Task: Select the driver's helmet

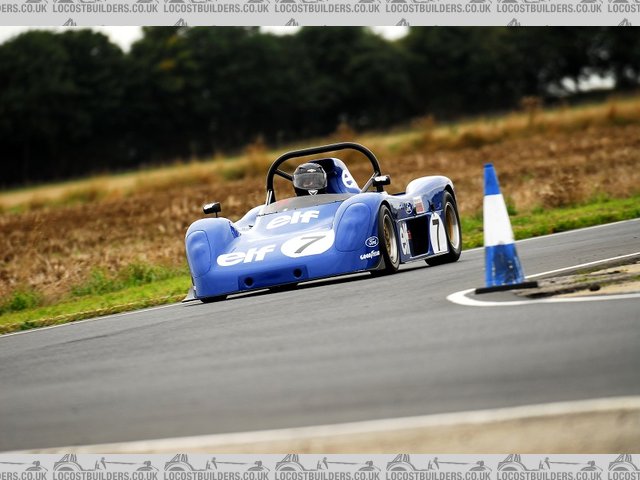Action: (x=310, y=178)
